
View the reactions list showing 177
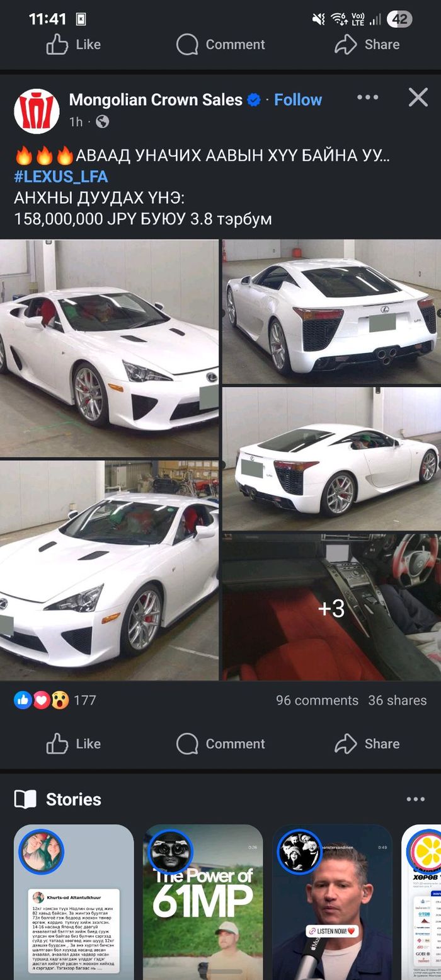tap(55, 700)
